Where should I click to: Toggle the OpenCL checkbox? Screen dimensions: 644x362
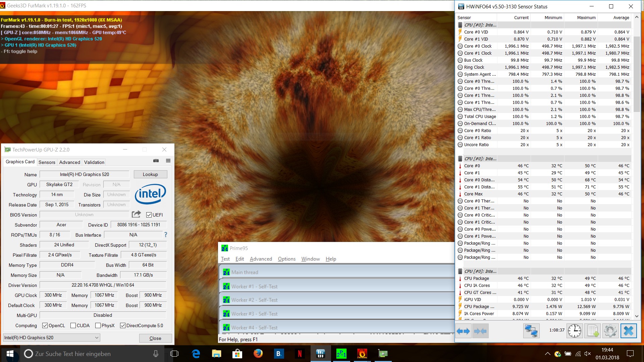tap(45, 325)
